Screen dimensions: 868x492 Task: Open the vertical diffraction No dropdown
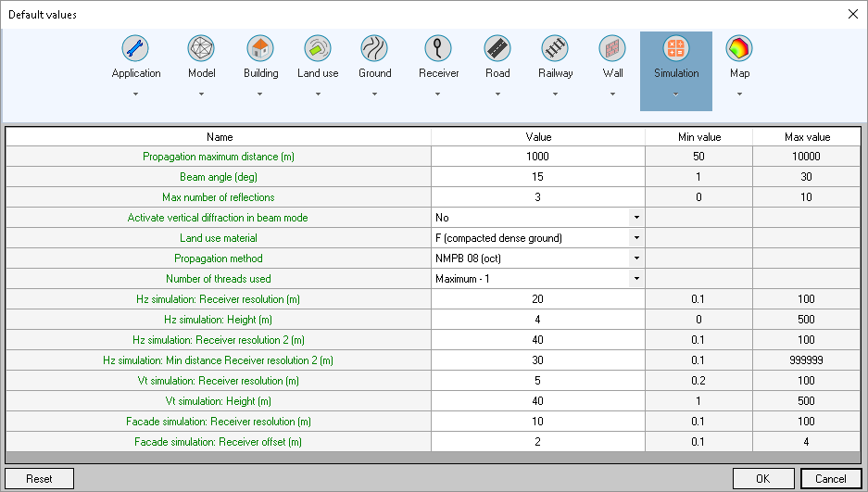click(x=636, y=218)
